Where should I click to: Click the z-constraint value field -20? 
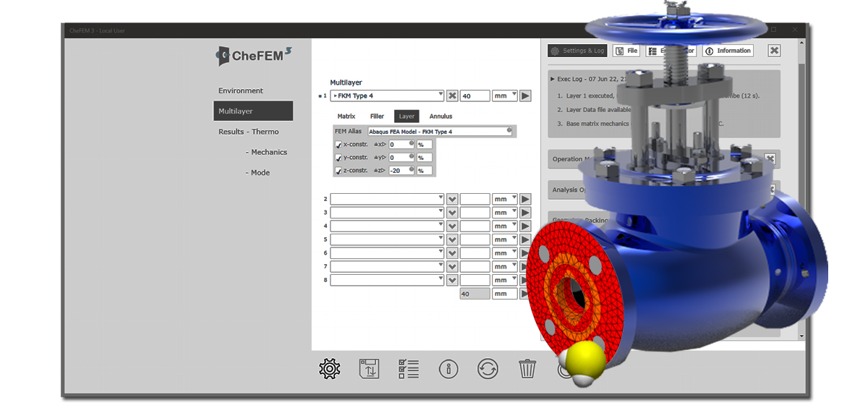[401, 171]
